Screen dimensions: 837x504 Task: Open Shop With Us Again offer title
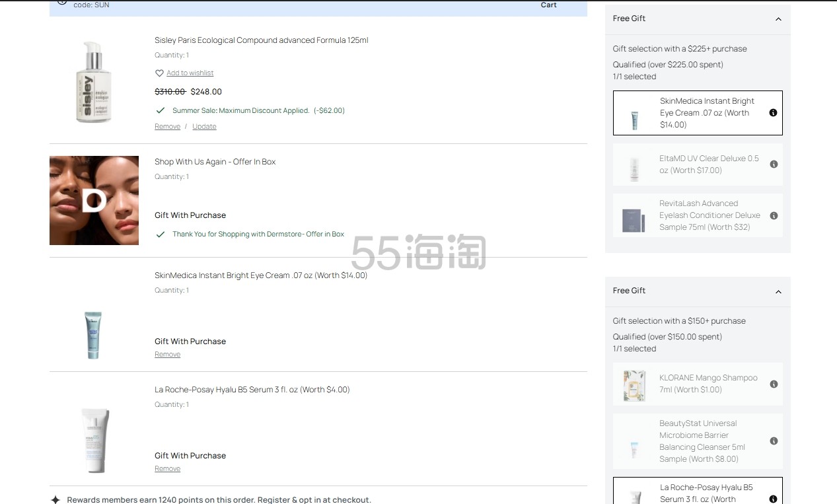[215, 162]
